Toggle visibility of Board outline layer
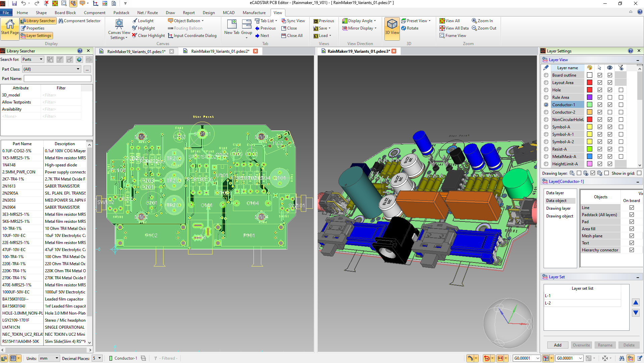 [610, 75]
